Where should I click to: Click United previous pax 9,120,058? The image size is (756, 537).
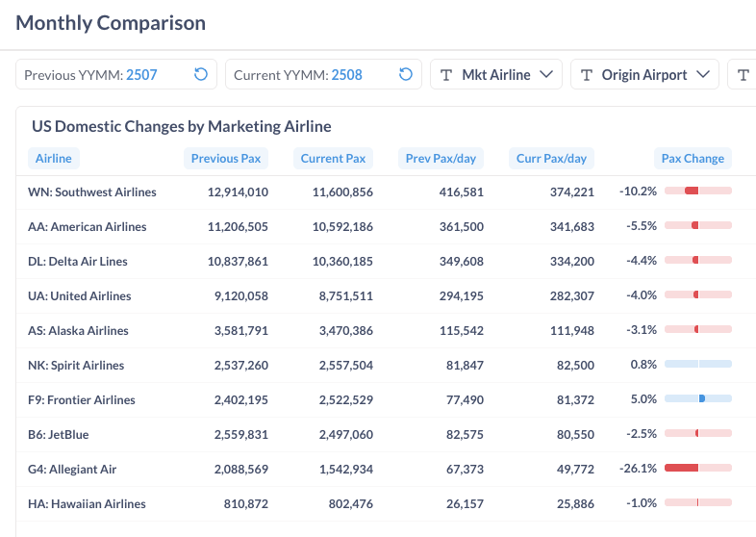241,295
